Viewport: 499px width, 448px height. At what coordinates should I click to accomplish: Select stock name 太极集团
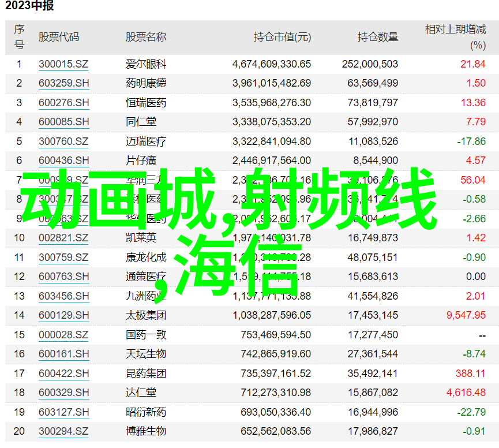[146, 315]
